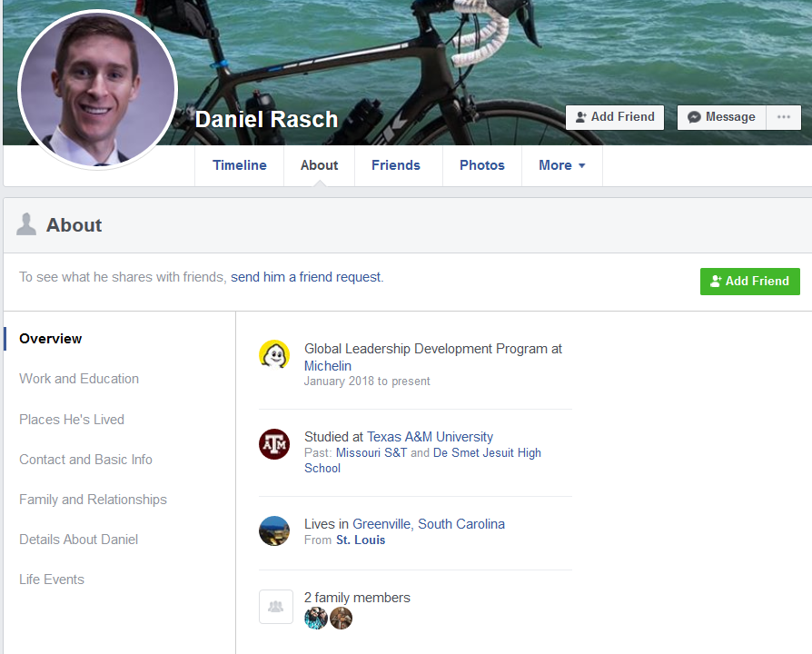Open the Friends tab
The width and height of the screenshot is (812, 654).
[x=396, y=165]
